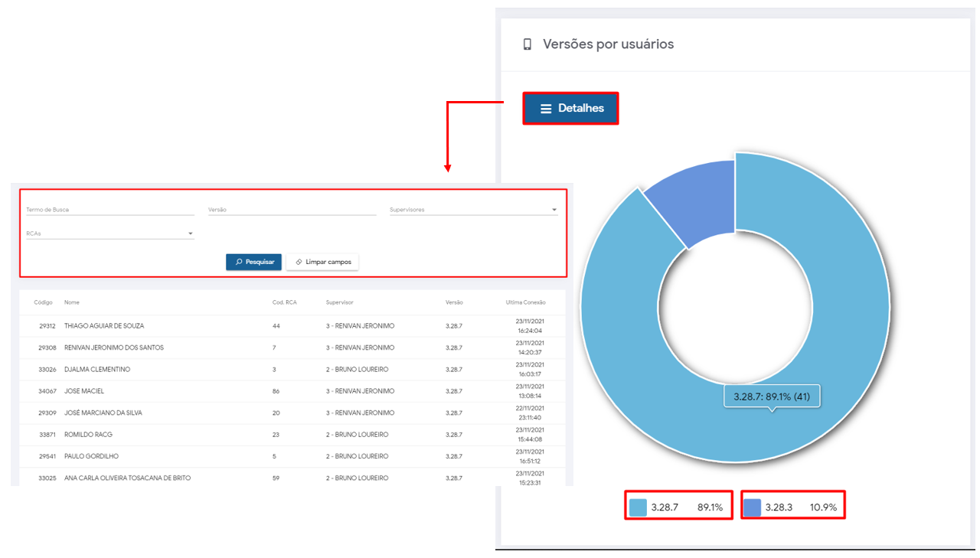Click the small darker-blue donut segment

coord(691,197)
